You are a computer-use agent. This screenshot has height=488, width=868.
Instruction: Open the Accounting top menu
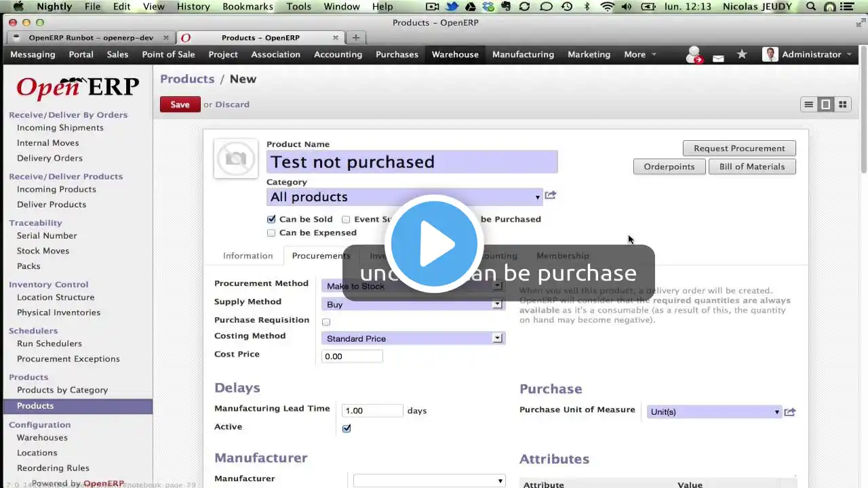[x=338, y=54]
